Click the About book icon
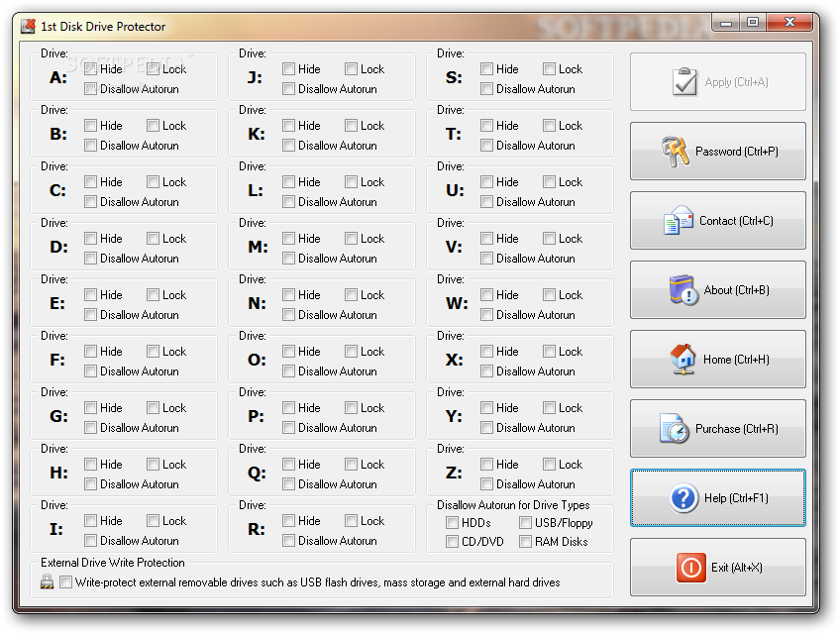Image resolution: width=840 pixels, height=634 pixels. [x=683, y=290]
